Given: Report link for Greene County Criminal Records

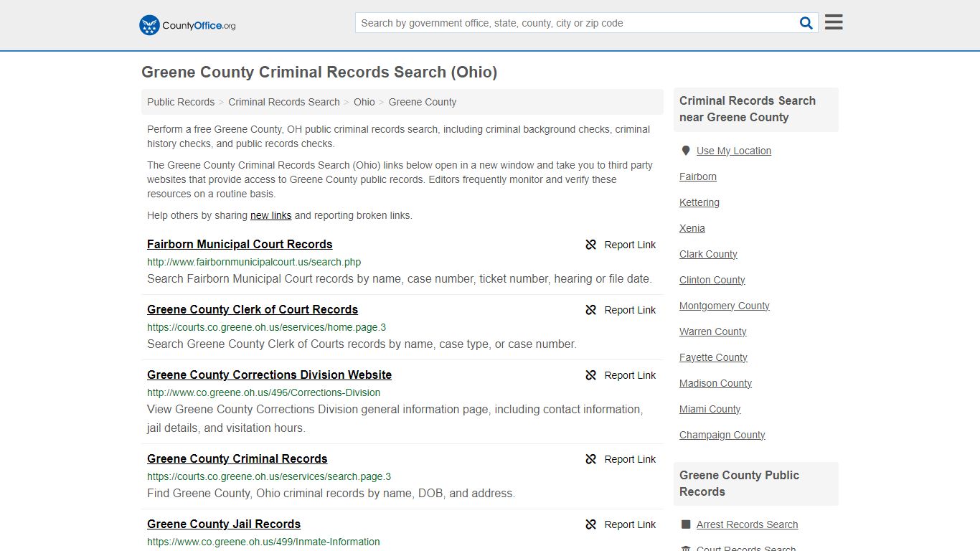Looking at the screenshot, I should (x=630, y=459).
